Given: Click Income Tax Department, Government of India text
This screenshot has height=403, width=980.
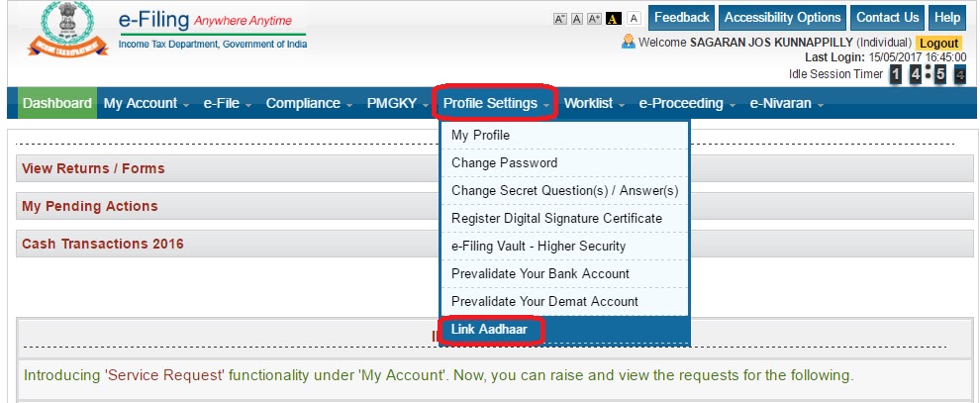Looking at the screenshot, I should pos(213,45).
